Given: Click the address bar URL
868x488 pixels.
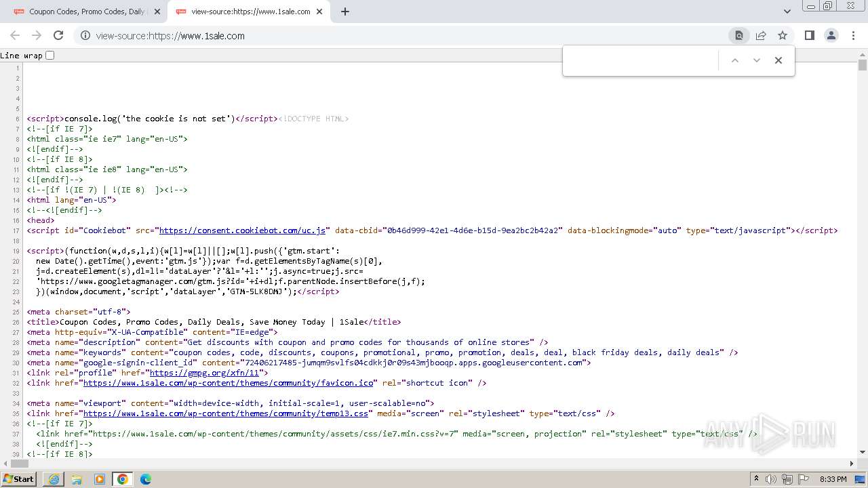Looking at the screenshot, I should 170,36.
